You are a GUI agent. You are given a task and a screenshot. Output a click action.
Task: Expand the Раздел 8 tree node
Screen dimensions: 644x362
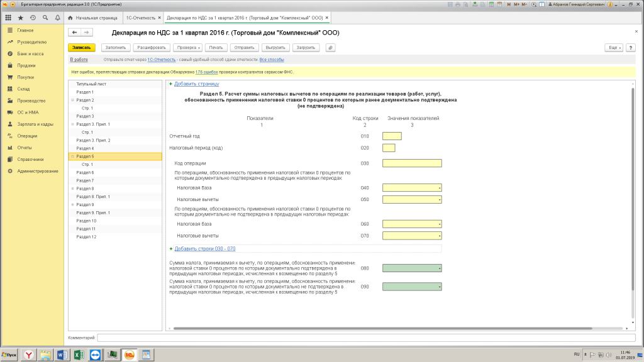tap(73, 189)
